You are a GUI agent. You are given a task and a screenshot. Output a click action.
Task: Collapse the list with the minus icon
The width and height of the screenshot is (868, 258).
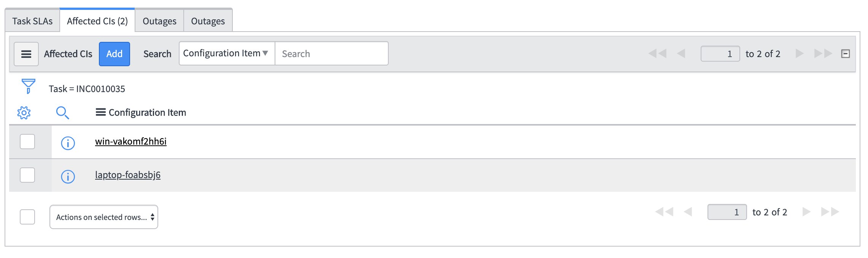tap(846, 54)
